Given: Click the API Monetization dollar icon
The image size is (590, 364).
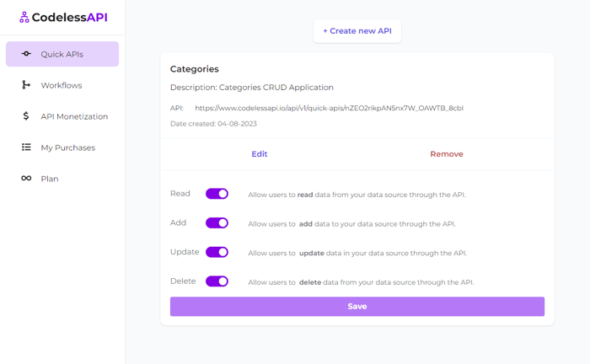Looking at the screenshot, I should (x=25, y=115).
